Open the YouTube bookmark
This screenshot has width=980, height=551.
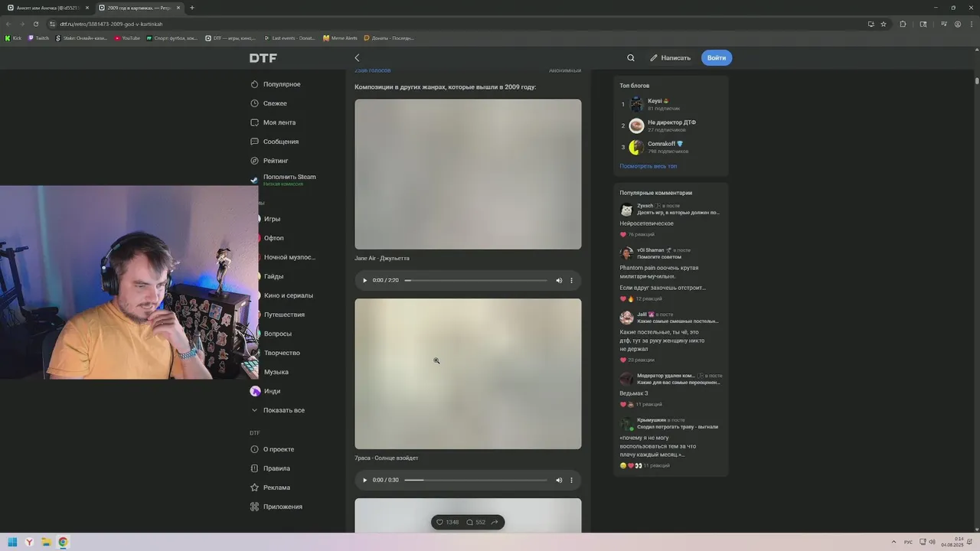pyautogui.click(x=128, y=37)
